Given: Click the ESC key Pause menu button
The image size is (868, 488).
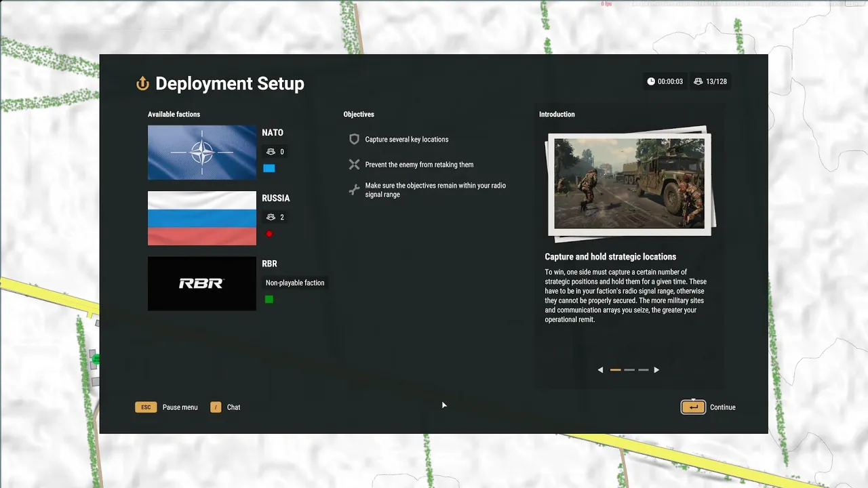Looking at the screenshot, I should [146, 407].
